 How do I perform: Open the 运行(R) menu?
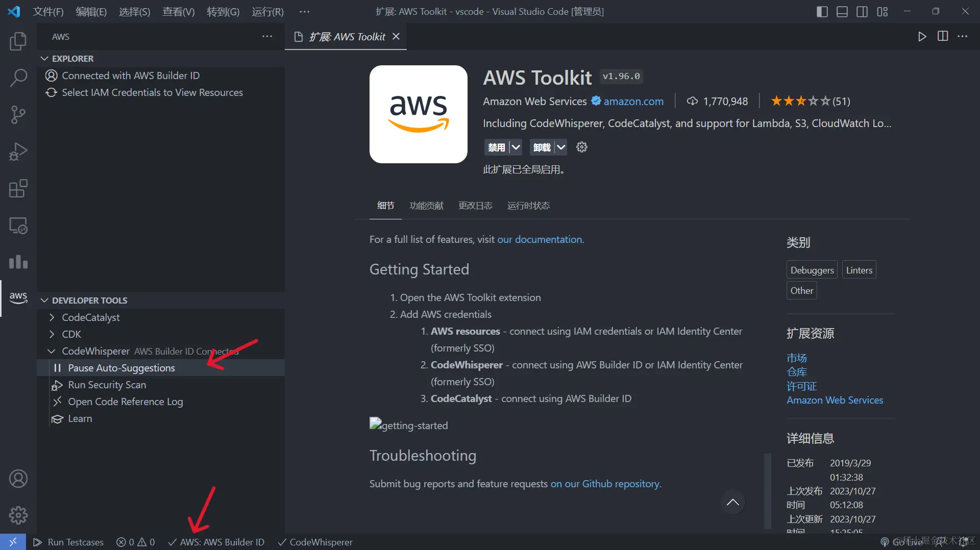coord(267,11)
